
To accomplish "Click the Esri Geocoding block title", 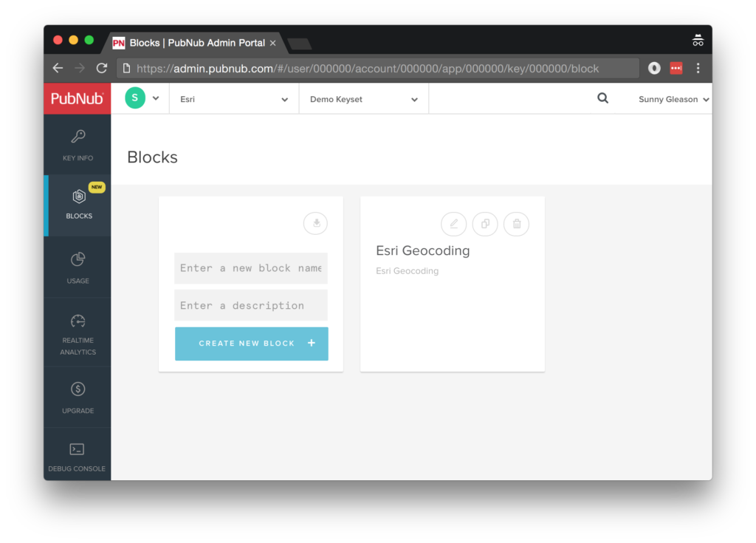I will coord(422,250).
